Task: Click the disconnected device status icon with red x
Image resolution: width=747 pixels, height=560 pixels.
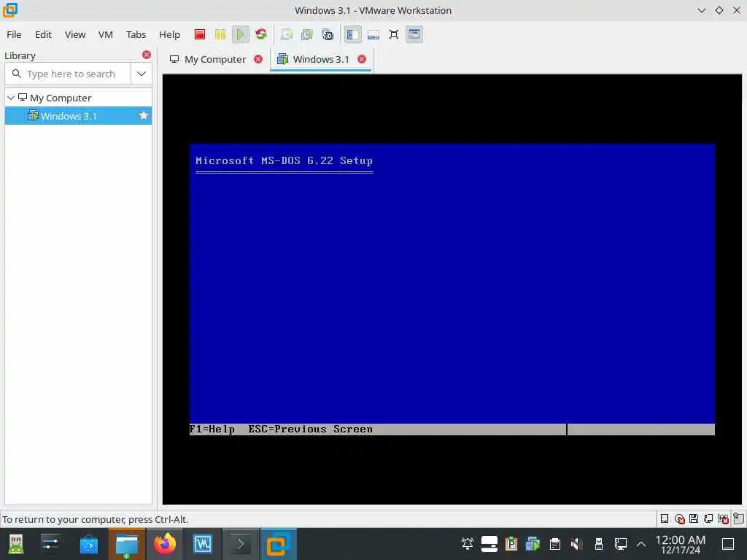Action: pyautogui.click(x=723, y=518)
